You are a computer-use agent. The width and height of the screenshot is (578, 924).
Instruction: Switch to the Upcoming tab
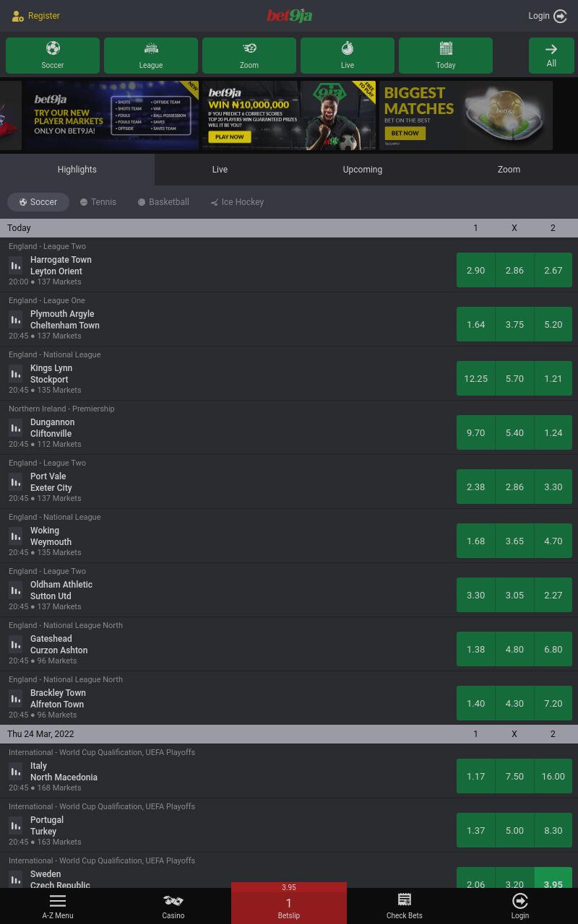(x=363, y=170)
